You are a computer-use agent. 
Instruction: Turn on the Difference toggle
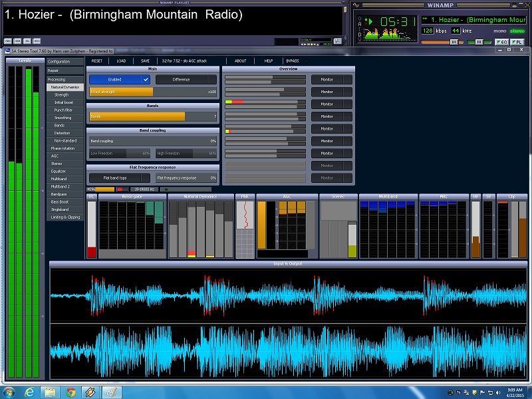coord(186,79)
